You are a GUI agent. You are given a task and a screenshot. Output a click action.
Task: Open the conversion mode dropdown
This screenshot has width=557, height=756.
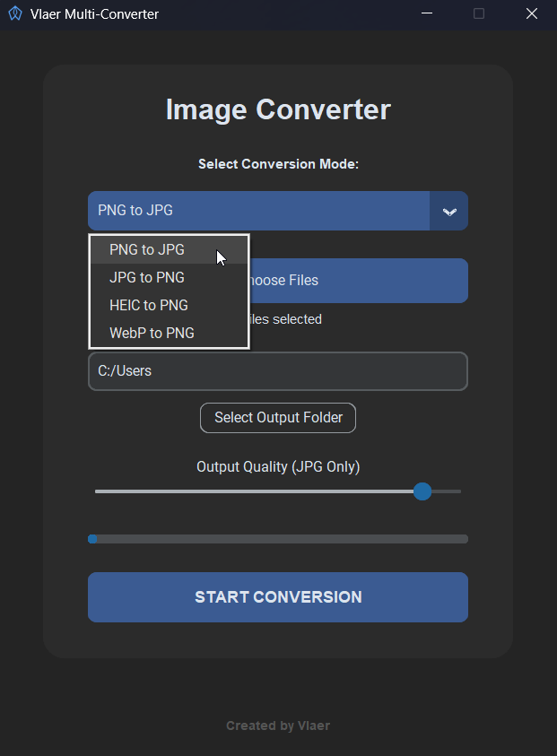[260, 210]
